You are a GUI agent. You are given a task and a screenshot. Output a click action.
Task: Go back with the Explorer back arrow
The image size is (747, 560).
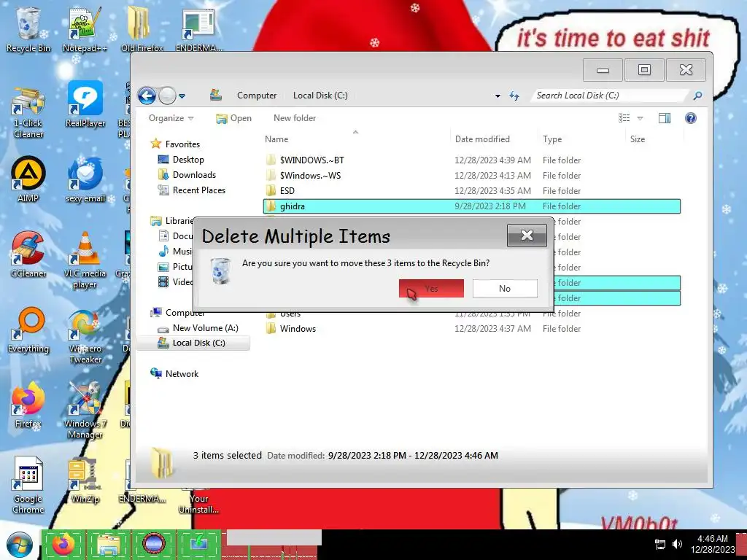147,96
